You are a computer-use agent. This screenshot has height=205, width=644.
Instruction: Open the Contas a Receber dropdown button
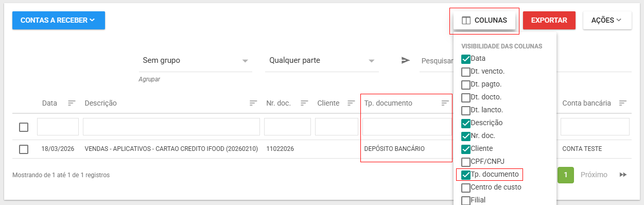click(x=59, y=20)
